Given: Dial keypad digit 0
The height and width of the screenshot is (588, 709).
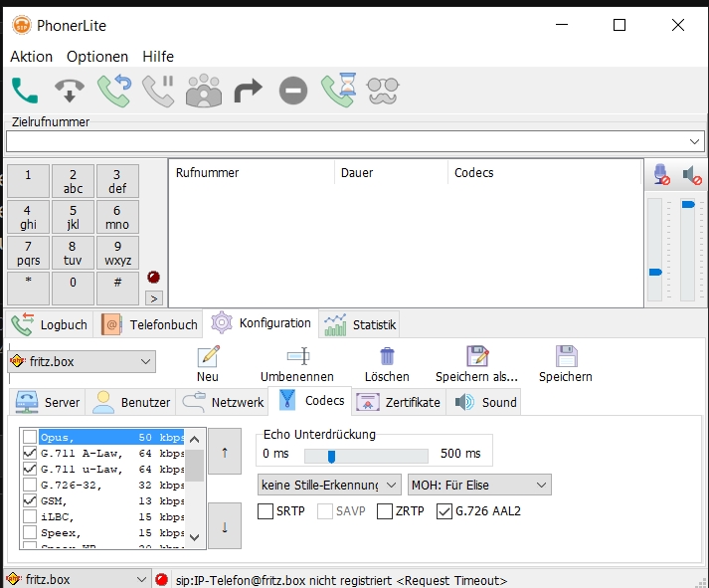Looking at the screenshot, I should (73, 289).
